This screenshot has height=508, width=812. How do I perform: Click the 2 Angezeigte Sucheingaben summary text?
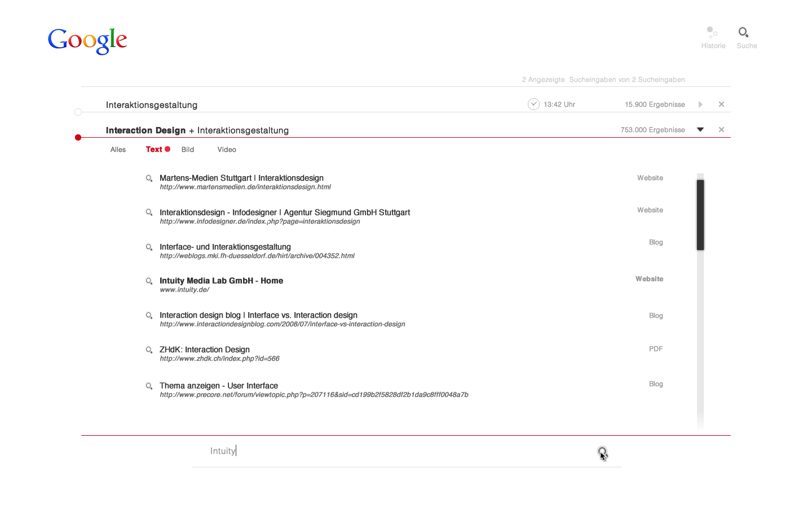tap(603, 80)
